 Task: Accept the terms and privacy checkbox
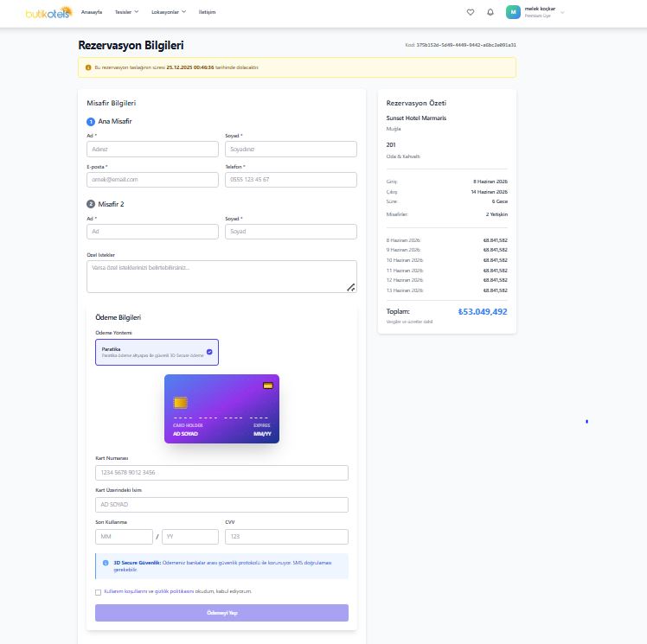(x=99, y=592)
